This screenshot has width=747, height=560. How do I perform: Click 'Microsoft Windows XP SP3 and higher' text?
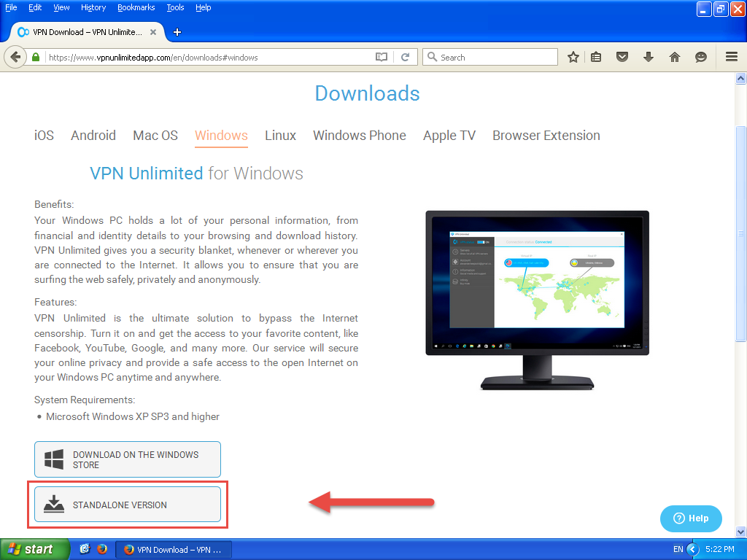coord(133,416)
